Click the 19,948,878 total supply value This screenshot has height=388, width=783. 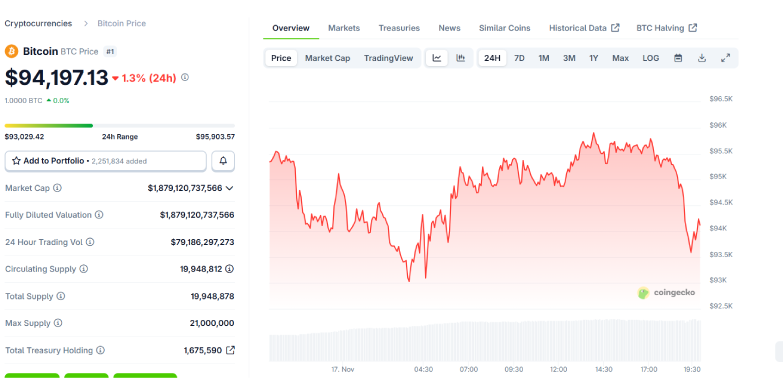[x=212, y=296]
